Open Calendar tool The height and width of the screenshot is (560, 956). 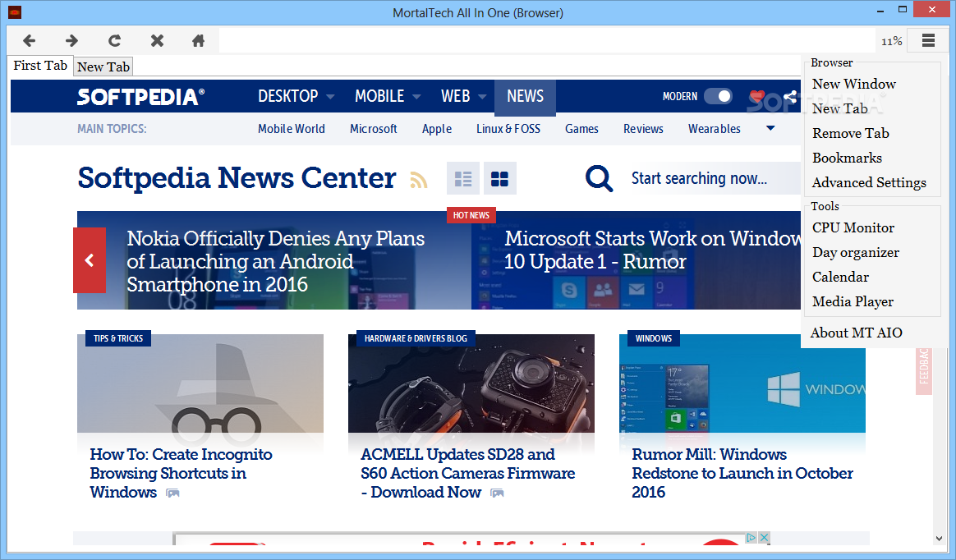(x=840, y=278)
